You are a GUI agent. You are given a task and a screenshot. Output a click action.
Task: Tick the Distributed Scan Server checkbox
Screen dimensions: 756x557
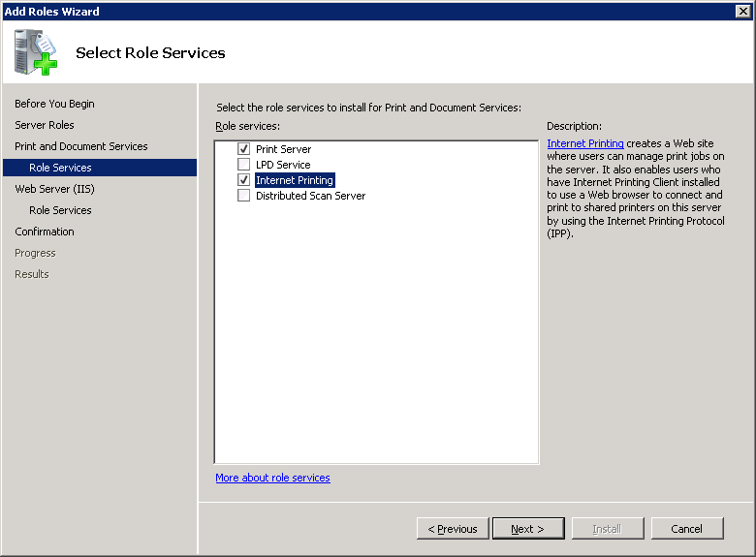[244, 196]
